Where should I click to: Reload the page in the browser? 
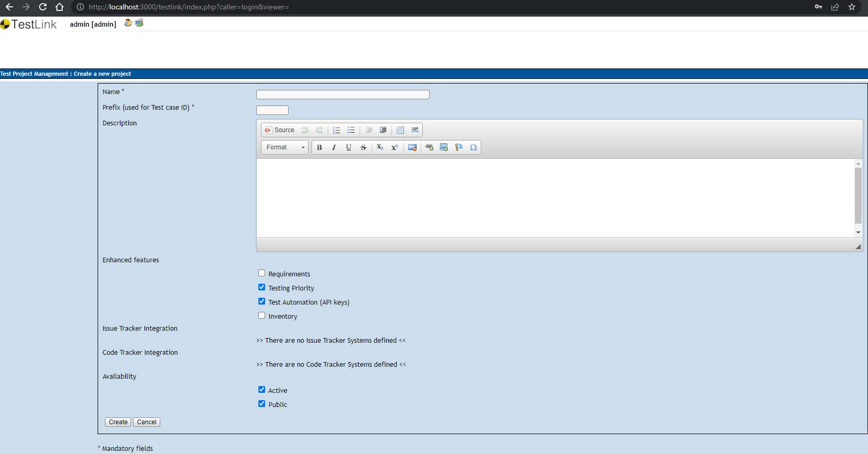click(43, 7)
